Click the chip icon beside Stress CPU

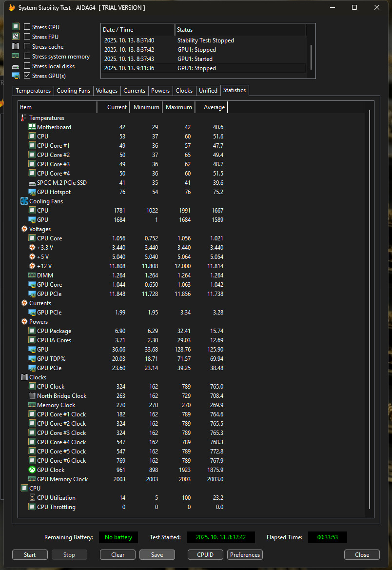pos(15,26)
